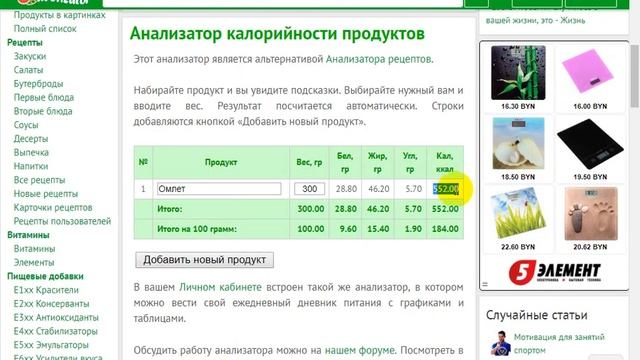Open the Пищевые добавки heading
This screenshot has width=640, height=360.
pos(45,276)
